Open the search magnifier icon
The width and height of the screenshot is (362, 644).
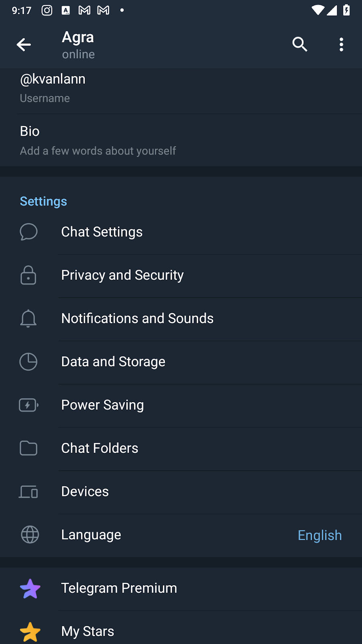(x=300, y=44)
